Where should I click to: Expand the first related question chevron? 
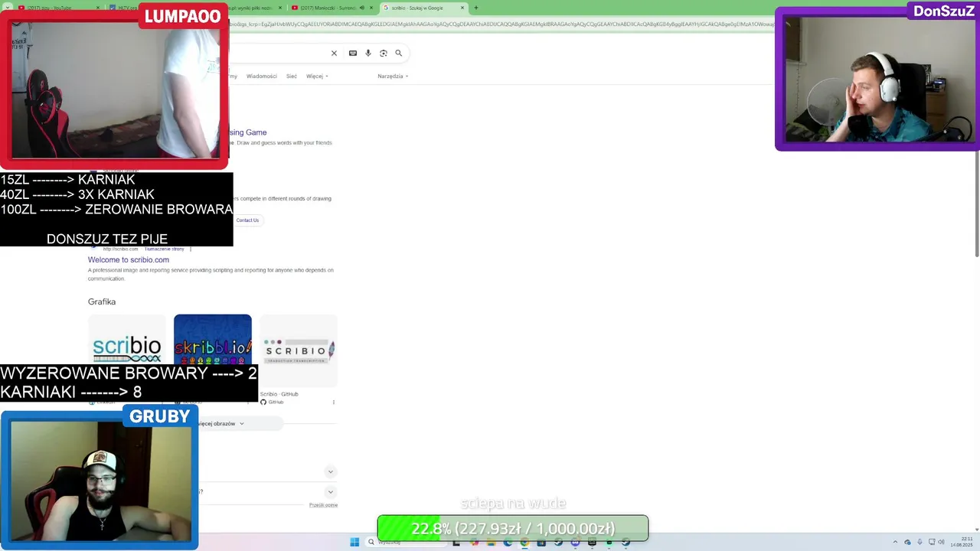click(330, 471)
